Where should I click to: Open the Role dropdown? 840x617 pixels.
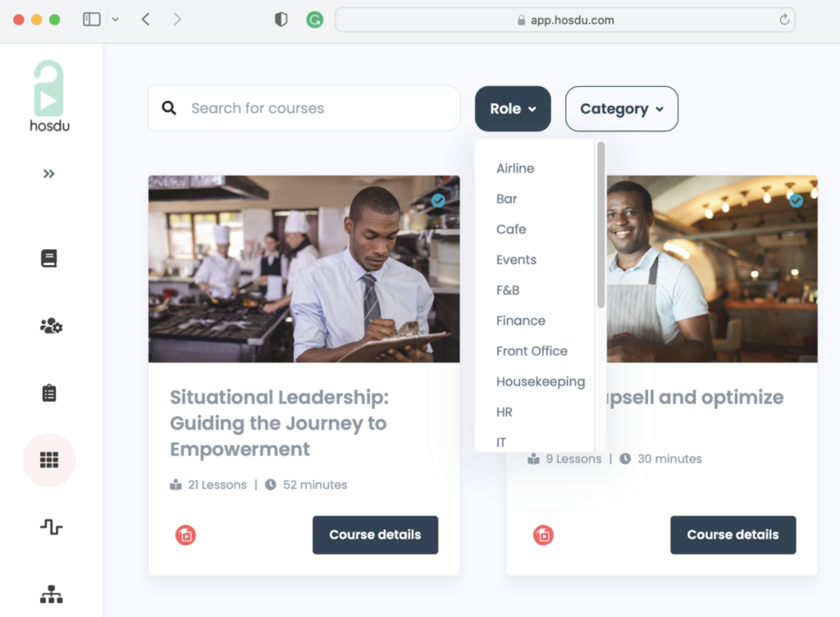tap(513, 108)
